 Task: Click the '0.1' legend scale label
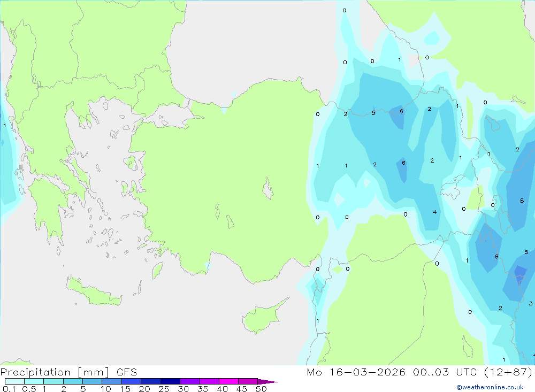point(9,389)
